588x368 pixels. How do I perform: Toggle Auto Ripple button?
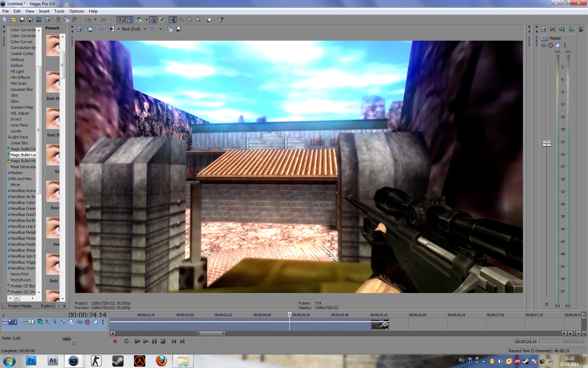(139, 20)
